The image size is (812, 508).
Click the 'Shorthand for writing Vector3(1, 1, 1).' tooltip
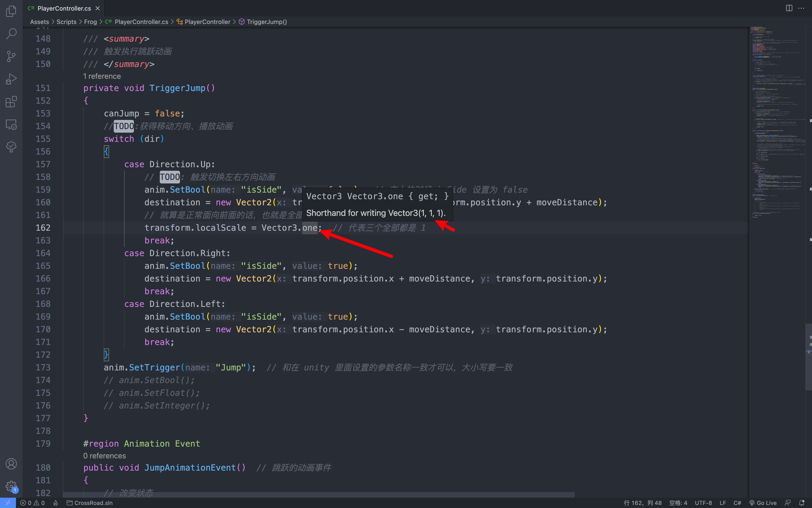tap(376, 213)
